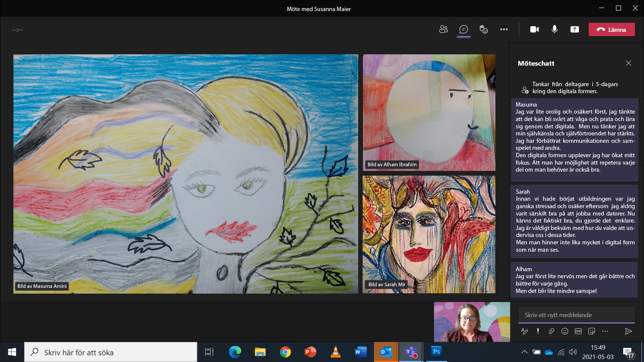
Task: Open Outlook from taskbar
Action: coord(386,352)
